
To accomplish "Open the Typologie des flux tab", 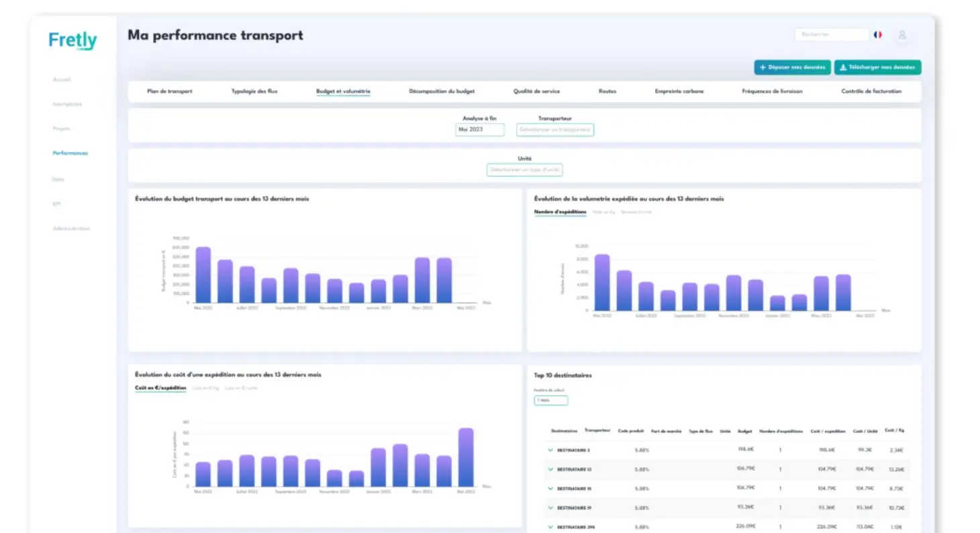I will point(254,91).
